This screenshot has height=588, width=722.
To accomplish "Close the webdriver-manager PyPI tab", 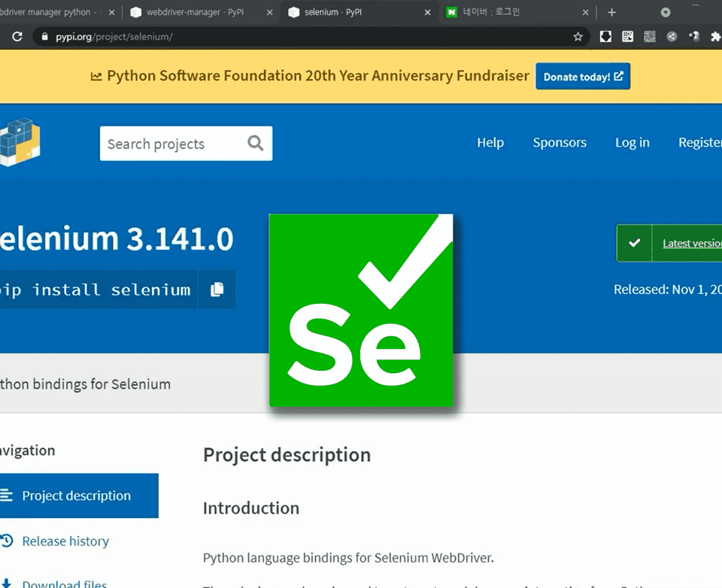I will pos(269,13).
